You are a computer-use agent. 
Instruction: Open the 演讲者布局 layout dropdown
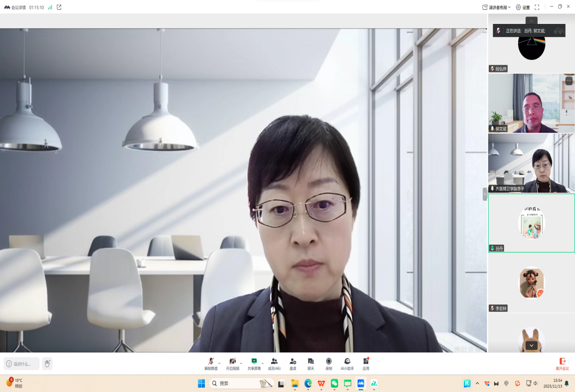pyautogui.click(x=496, y=7)
